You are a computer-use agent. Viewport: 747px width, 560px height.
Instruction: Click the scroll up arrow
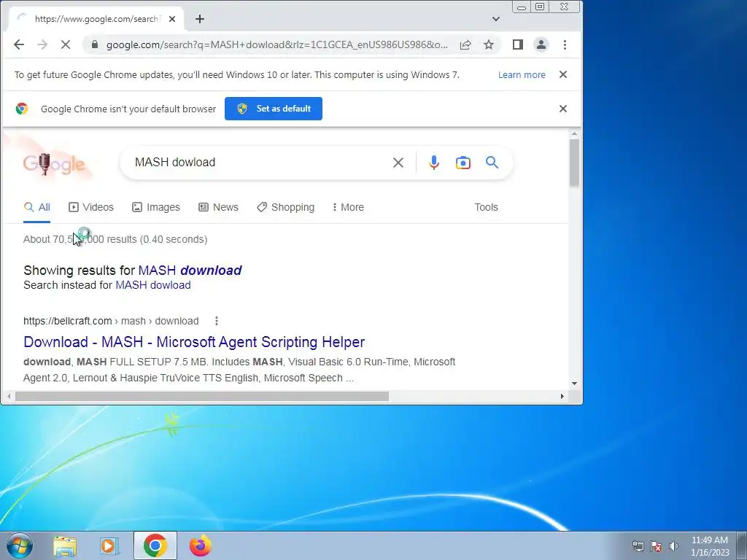pos(574,134)
